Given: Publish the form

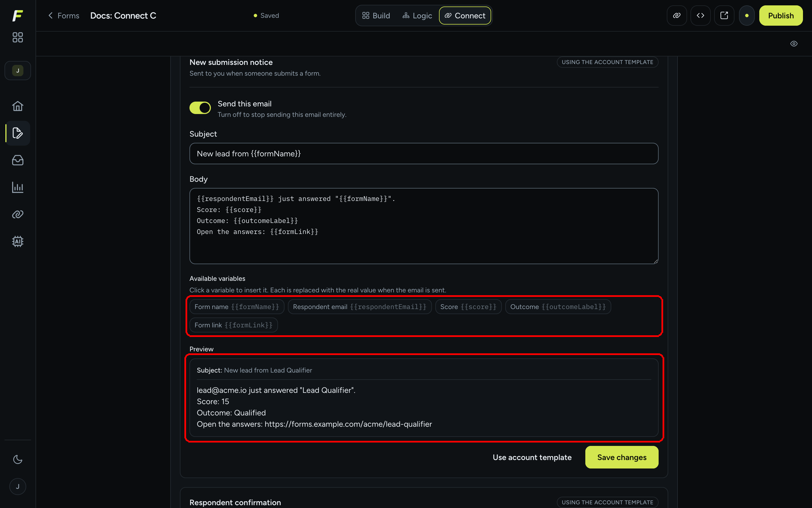Looking at the screenshot, I should [x=781, y=16].
